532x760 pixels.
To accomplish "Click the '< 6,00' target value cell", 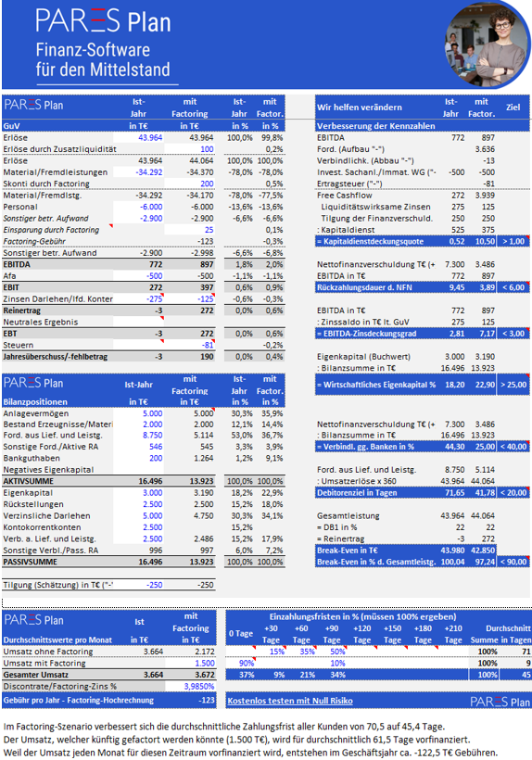I will [x=513, y=287].
